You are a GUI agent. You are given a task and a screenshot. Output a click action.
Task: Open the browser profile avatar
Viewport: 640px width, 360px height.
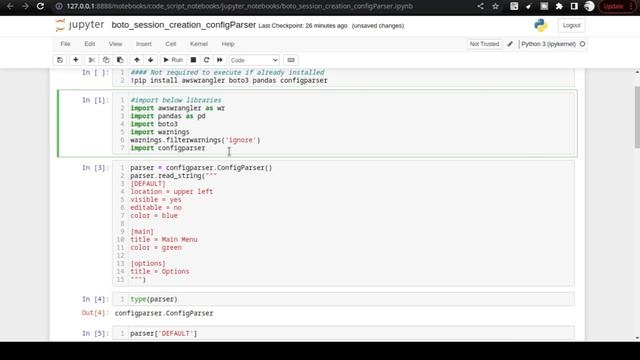(x=589, y=6)
